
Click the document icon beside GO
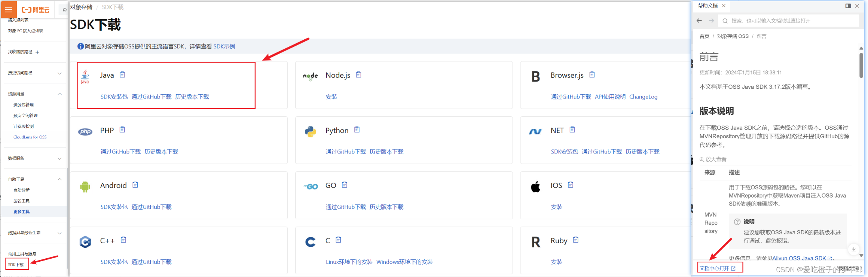(345, 185)
